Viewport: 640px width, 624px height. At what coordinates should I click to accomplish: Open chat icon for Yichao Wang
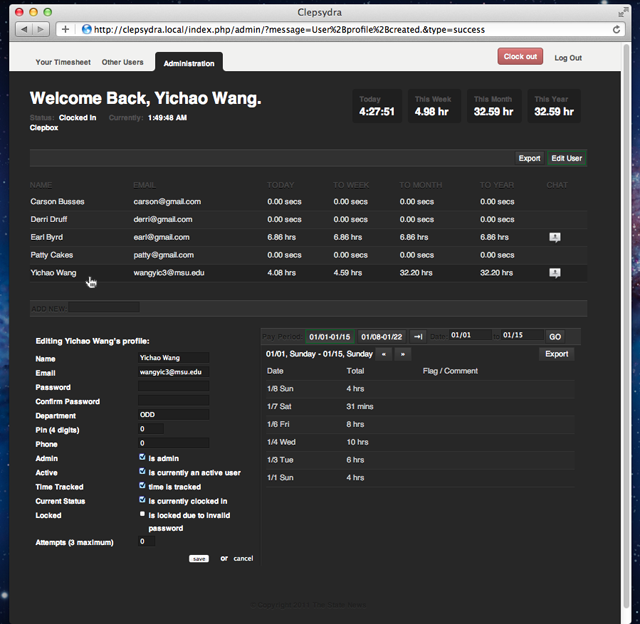554,273
